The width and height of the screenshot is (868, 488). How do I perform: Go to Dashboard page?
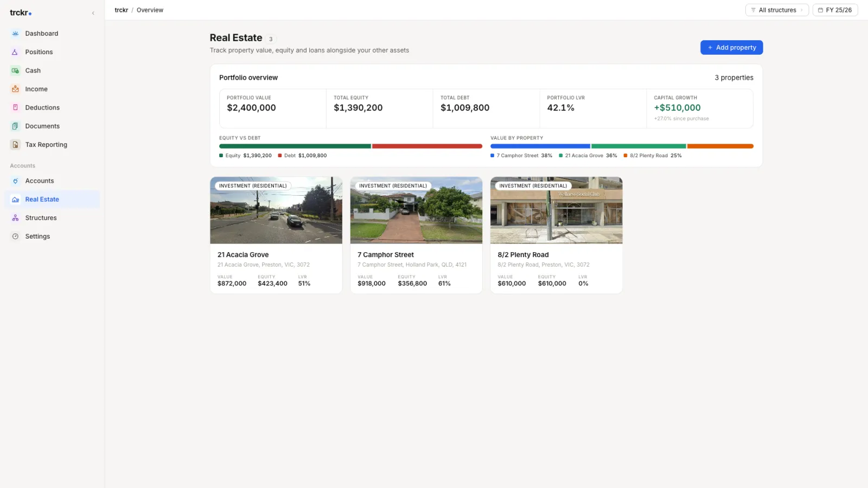coord(52,34)
